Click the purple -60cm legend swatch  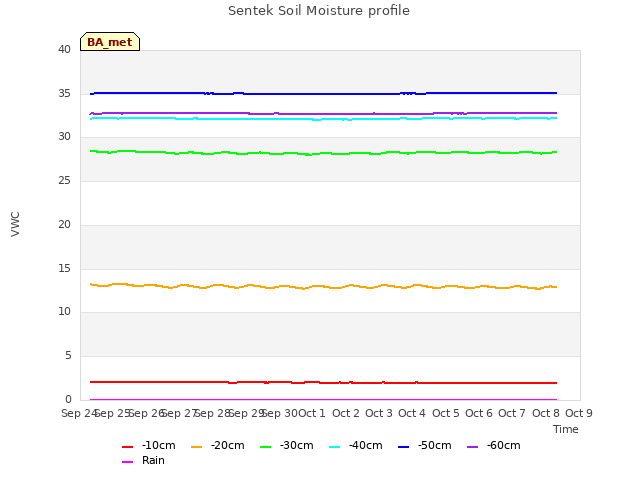[x=472, y=447]
